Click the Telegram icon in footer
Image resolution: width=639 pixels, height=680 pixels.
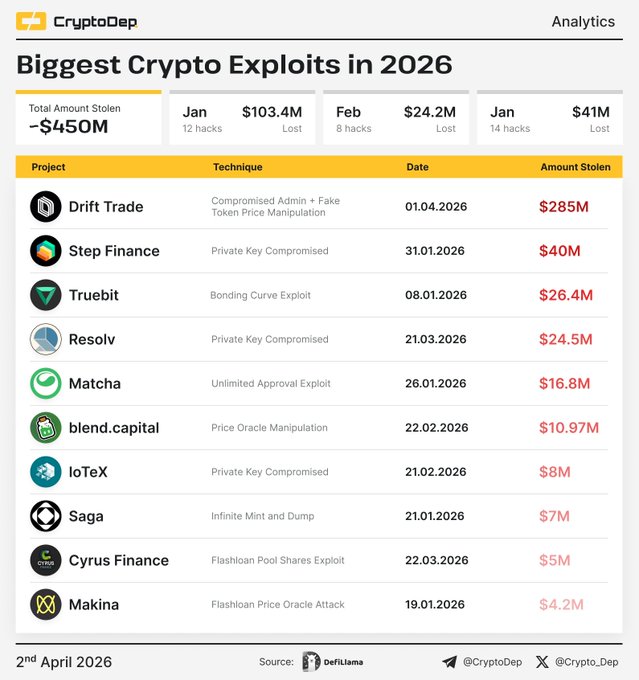click(x=449, y=662)
